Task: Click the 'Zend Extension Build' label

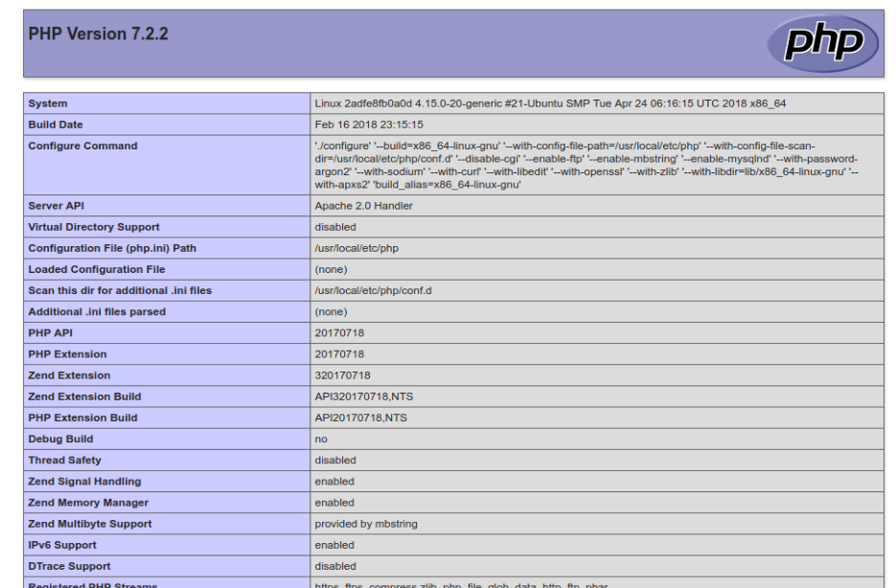Action: click(84, 396)
